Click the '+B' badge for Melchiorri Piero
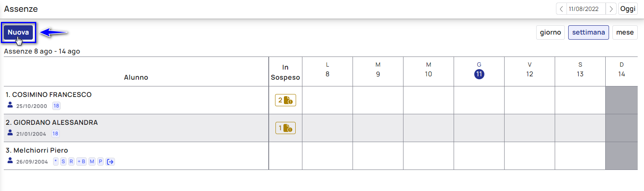 (81, 161)
